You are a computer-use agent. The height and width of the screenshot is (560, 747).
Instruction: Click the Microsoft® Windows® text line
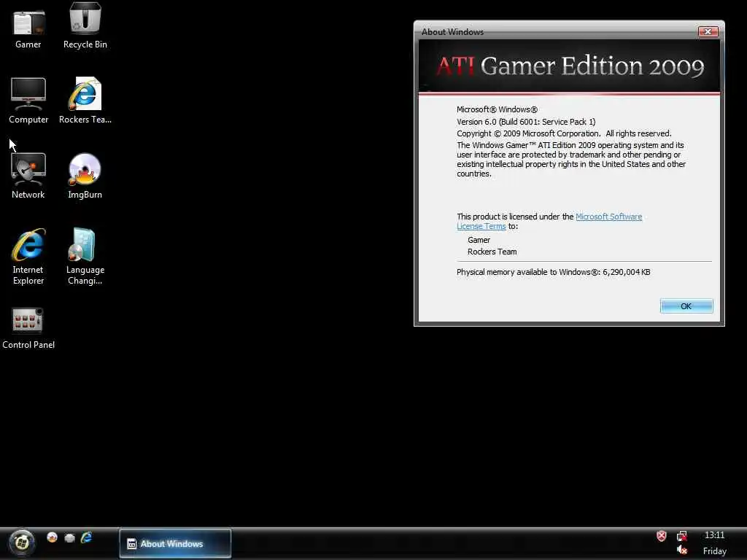click(497, 109)
